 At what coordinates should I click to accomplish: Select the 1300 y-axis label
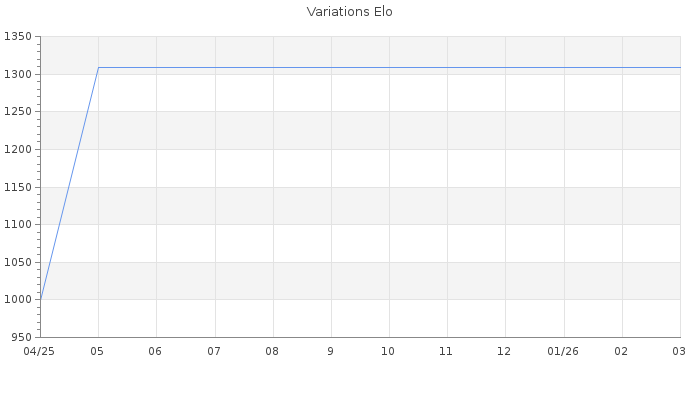[x=18, y=75]
